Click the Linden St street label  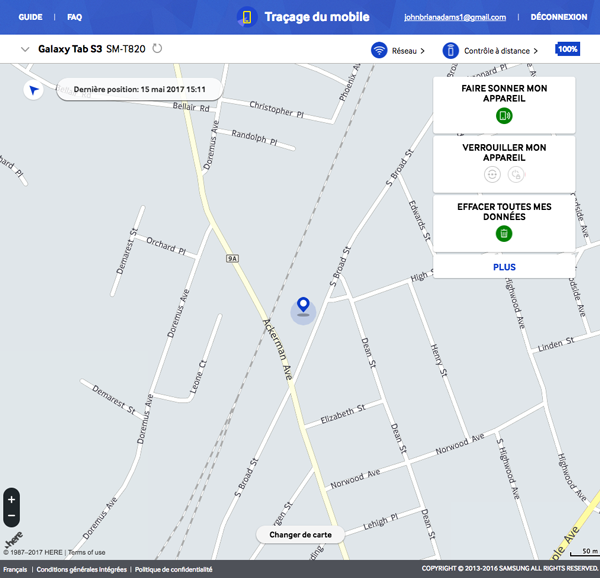[x=556, y=344]
